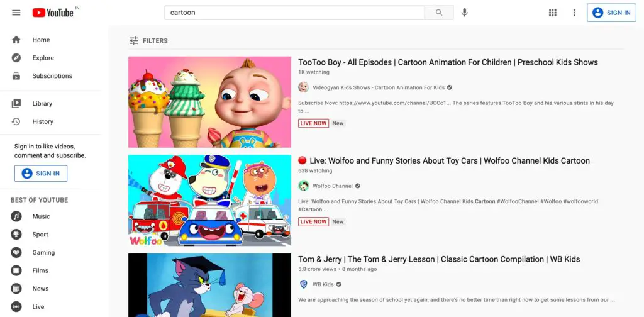This screenshot has width=644, height=317.
Task: Click the Explore compass icon
Action: click(x=16, y=58)
